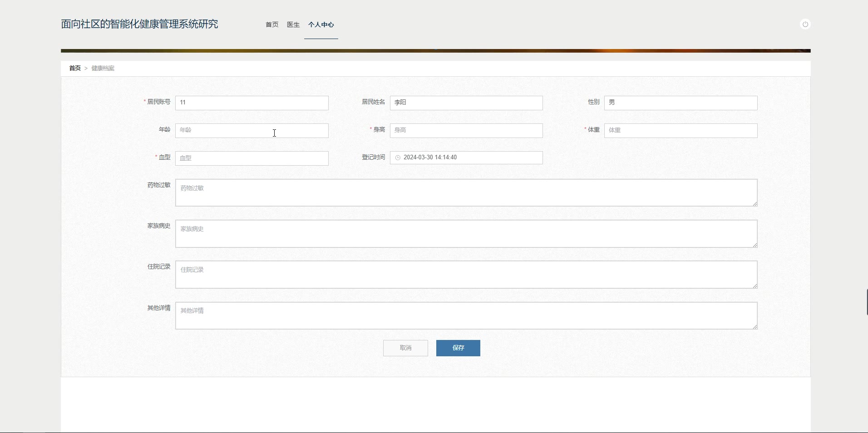Click into the 体重 input field

(681, 130)
